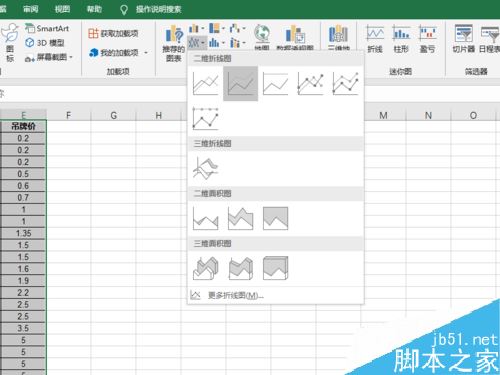This screenshot has width=500, height=375.
Task: Open the 屏幕截图 screenshot dropdown
Action: (49, 57)
